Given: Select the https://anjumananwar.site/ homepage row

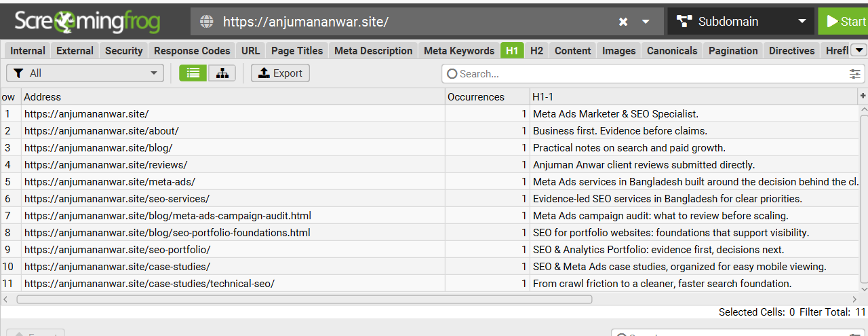Looking at the screenshot, I should [x=233, y=113].
